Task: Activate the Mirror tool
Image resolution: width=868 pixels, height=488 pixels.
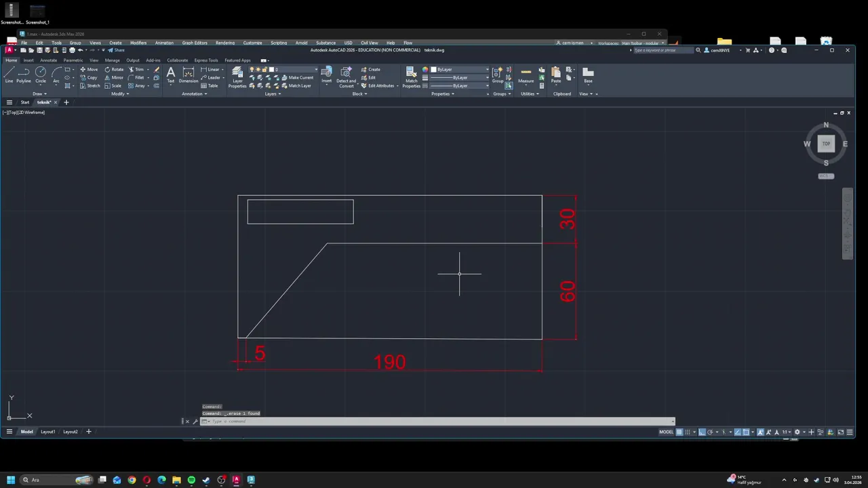Action: [x=114, y=77]
